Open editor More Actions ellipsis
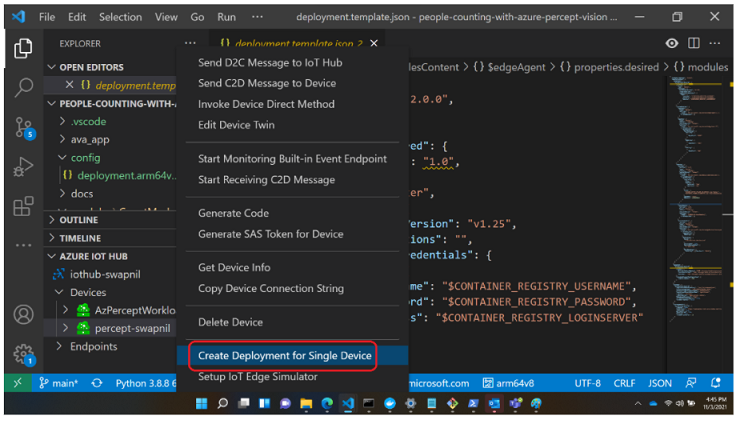 pos(715,43)
